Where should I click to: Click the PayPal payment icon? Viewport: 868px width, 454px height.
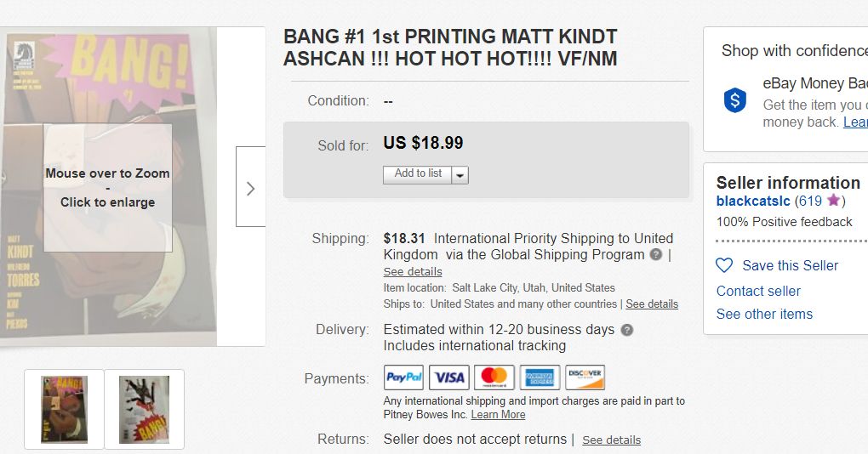click(403, 377)
